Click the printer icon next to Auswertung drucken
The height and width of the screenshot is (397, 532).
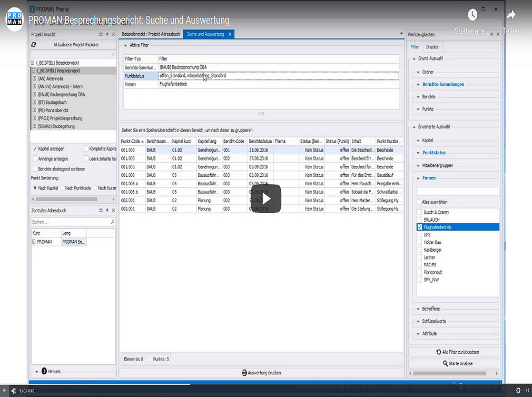click(244, 373)
